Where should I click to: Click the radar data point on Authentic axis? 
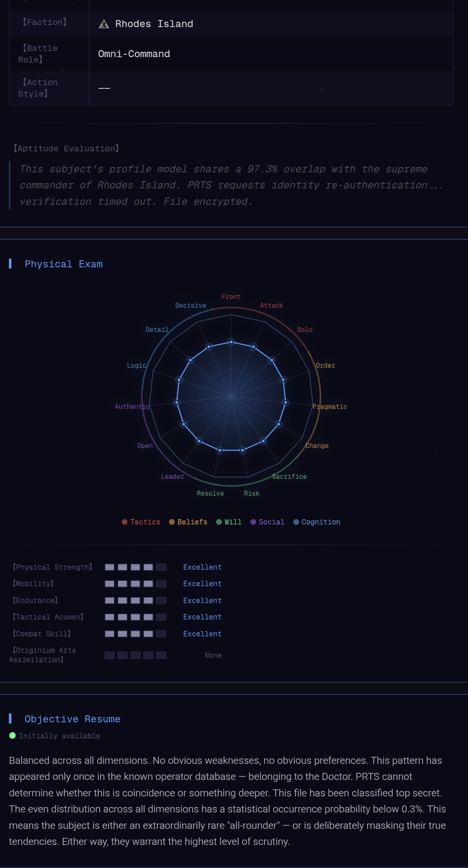click(177, 402)
